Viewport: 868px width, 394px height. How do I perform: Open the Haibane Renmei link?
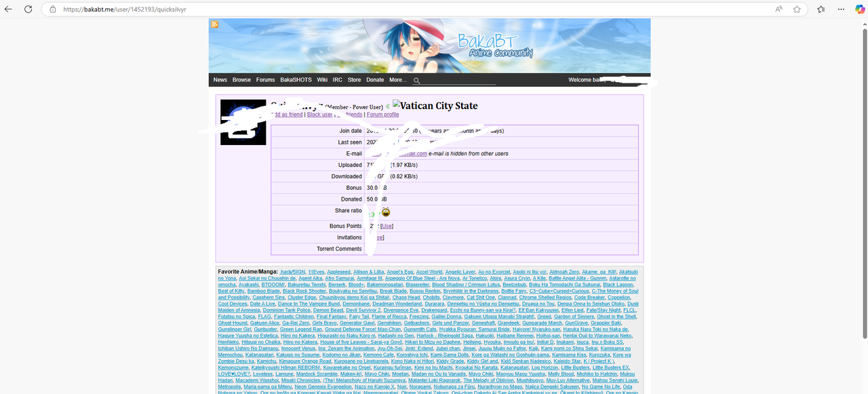click(x=515, y=336)
